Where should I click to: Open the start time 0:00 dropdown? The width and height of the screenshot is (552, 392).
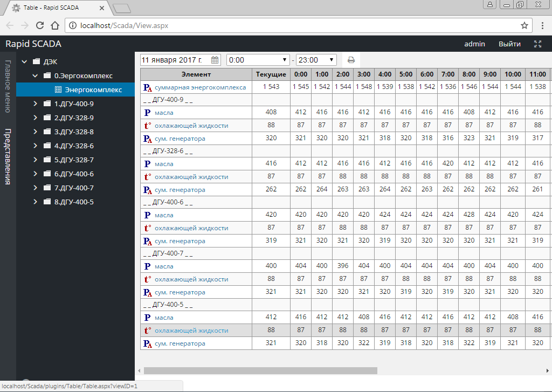(x=258, y=60)
